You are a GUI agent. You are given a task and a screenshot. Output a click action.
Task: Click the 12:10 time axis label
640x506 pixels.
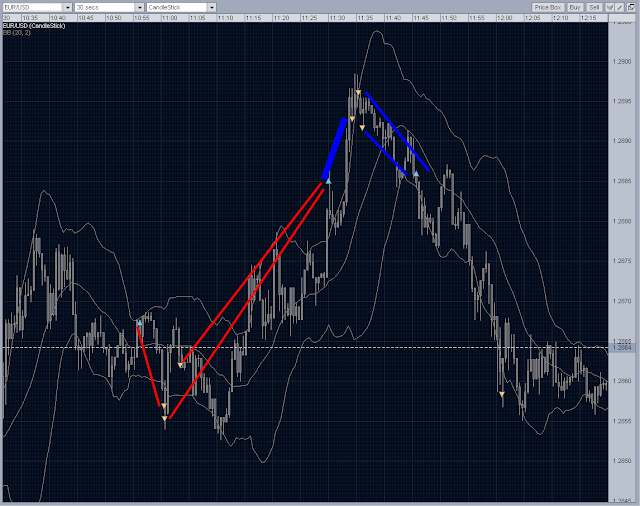[560, 18]
